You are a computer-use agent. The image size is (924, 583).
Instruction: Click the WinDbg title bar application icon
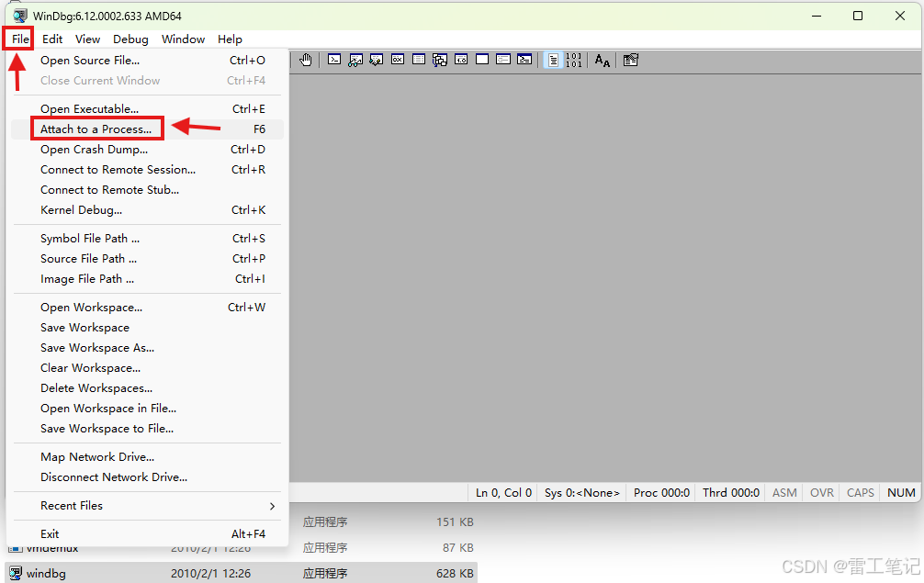20,16
